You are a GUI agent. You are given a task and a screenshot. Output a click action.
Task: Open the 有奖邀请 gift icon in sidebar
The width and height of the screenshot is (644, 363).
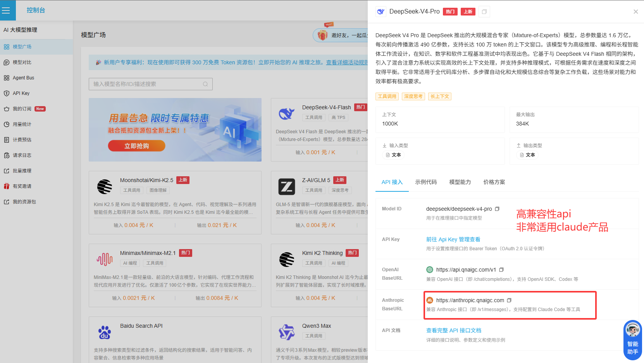pos(7,186)
